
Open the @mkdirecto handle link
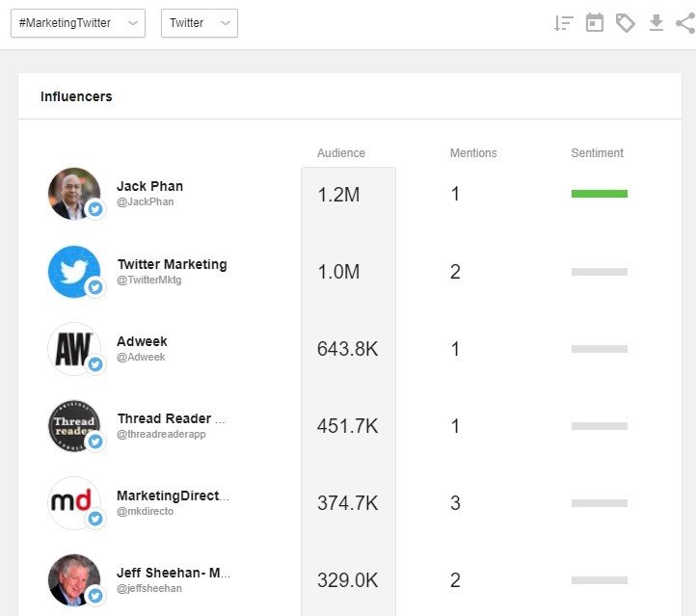pos(146,511)
